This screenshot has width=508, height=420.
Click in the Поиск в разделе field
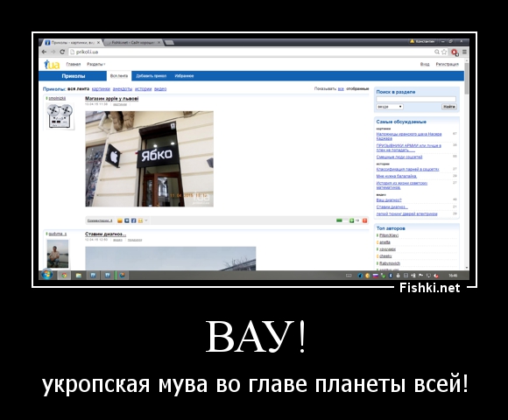pos(416,99)
